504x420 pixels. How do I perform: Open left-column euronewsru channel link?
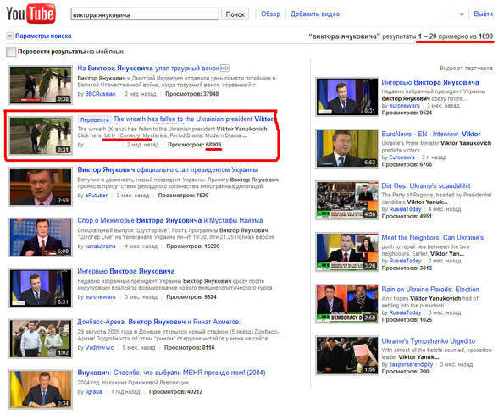(100, 297)
